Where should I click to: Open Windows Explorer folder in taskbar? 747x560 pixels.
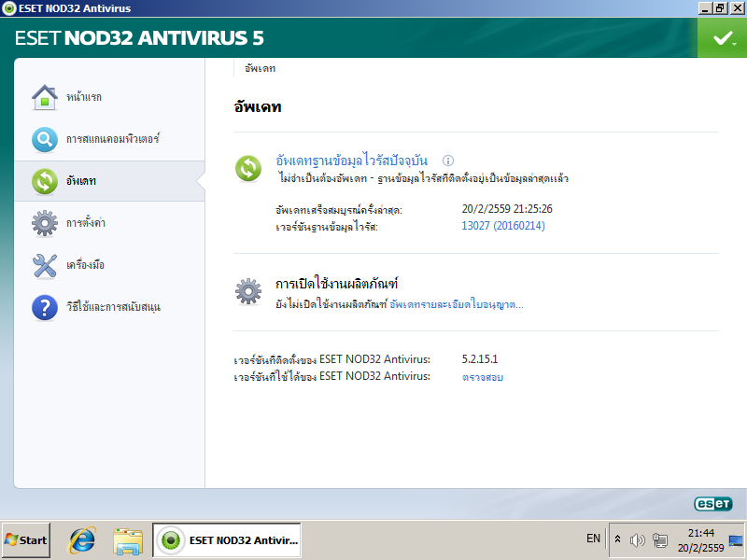[128, 541]
